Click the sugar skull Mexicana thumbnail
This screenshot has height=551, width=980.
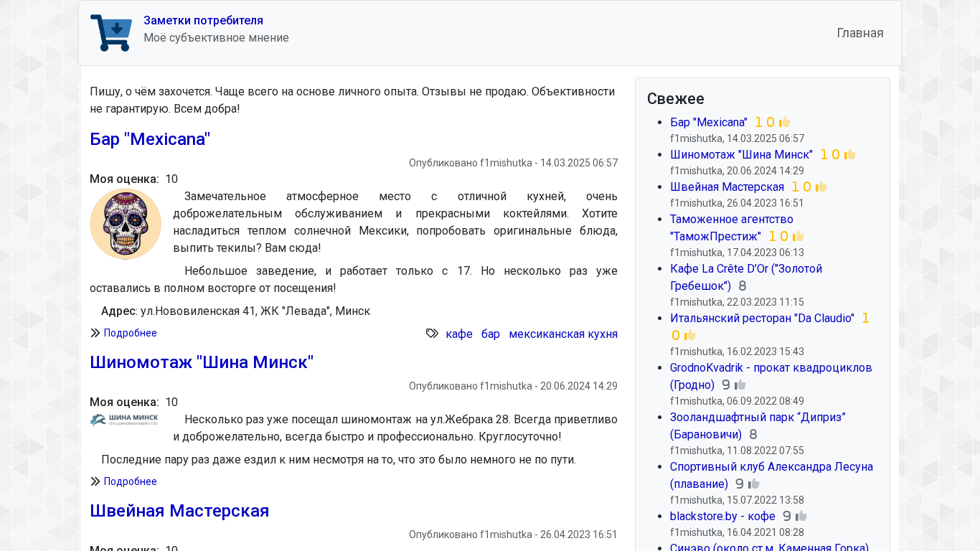[126, 224]
